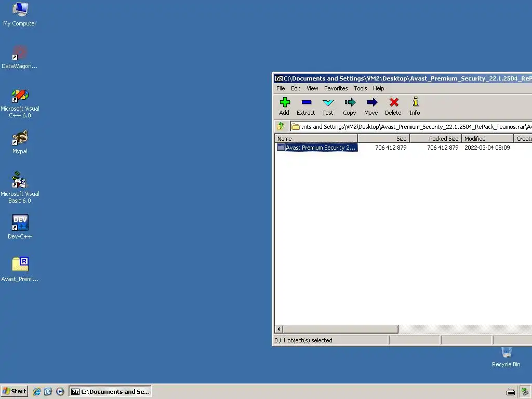Open the View menu
Image resolution: width=532 pixels, height=399 pixels.
click(312, 88)
